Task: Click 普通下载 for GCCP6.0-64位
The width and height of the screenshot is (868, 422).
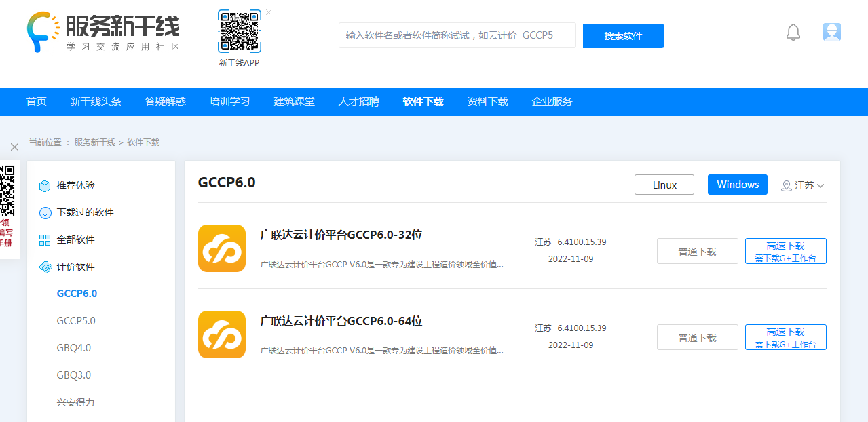Action: (698, 337)
